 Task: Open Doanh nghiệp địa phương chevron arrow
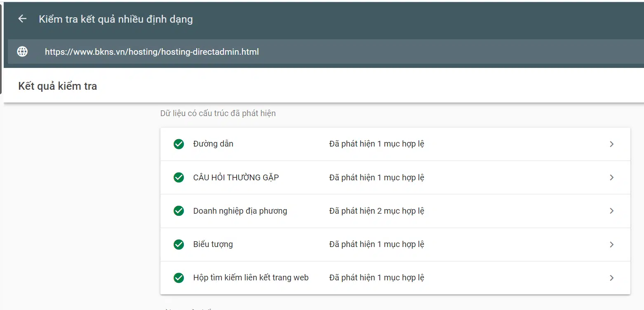(611, 211)
